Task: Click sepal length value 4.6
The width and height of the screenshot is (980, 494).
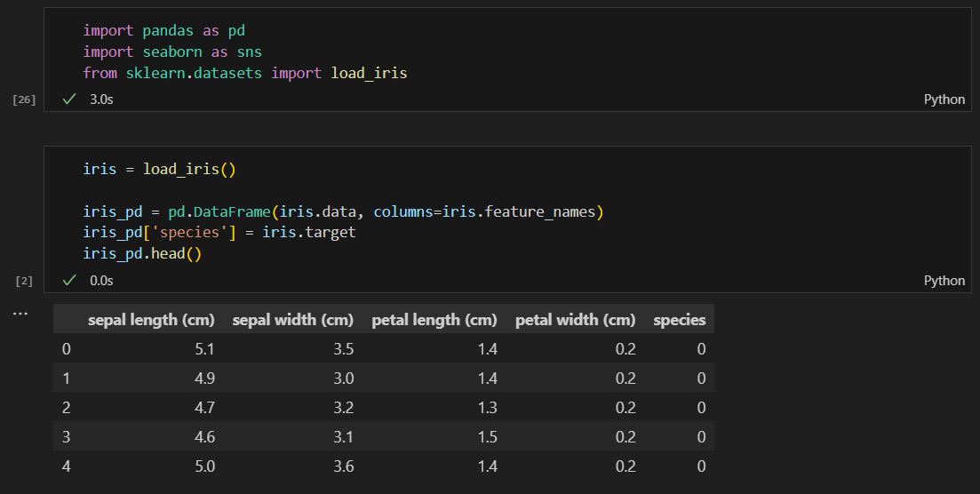Action: (205, 437)
